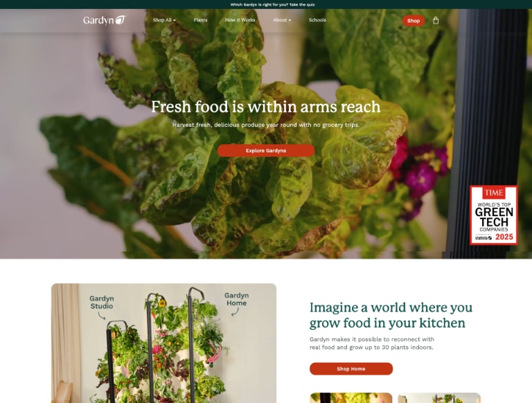Click the Imagine a world heading
Image resolution: width=532 pixels, height=403 pixels.
pyautogui.click(x=391, y=315)
